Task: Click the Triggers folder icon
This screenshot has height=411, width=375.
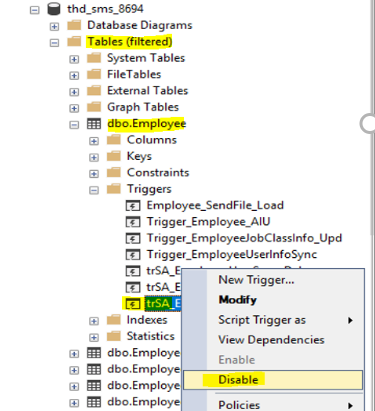Action: click(x=114, y=188)
